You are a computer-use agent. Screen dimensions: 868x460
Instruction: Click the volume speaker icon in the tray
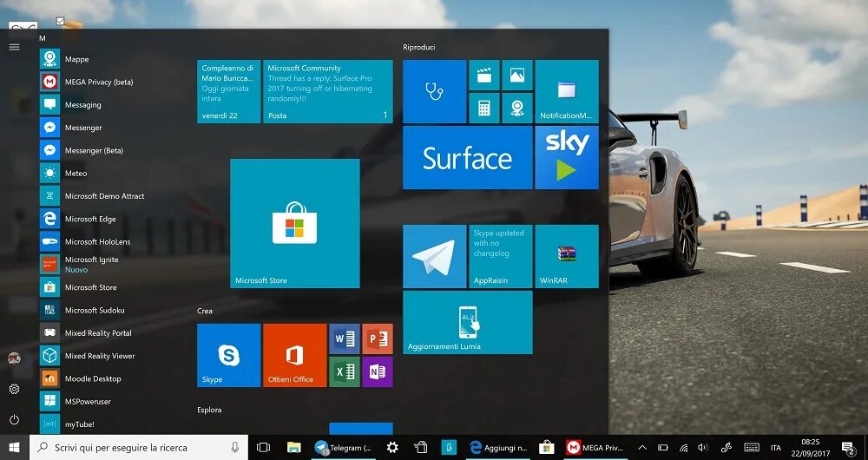(x=703, y=447)
